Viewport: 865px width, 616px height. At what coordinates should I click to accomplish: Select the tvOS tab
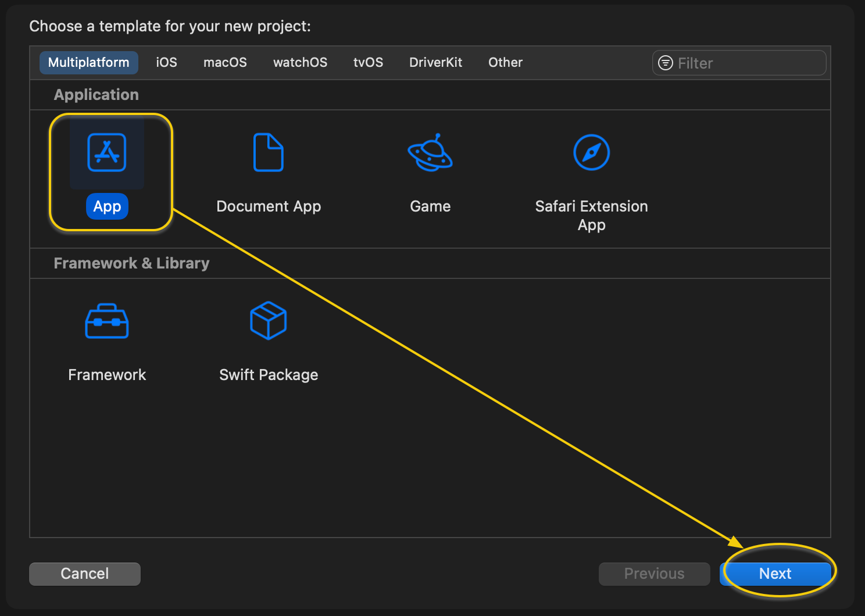pyautogui.click(x=368, y=62)
